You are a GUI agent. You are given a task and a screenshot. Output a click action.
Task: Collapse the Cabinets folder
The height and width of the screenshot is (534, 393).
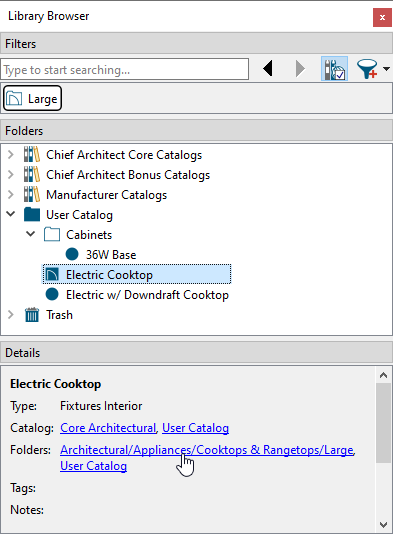click(31, 234)
